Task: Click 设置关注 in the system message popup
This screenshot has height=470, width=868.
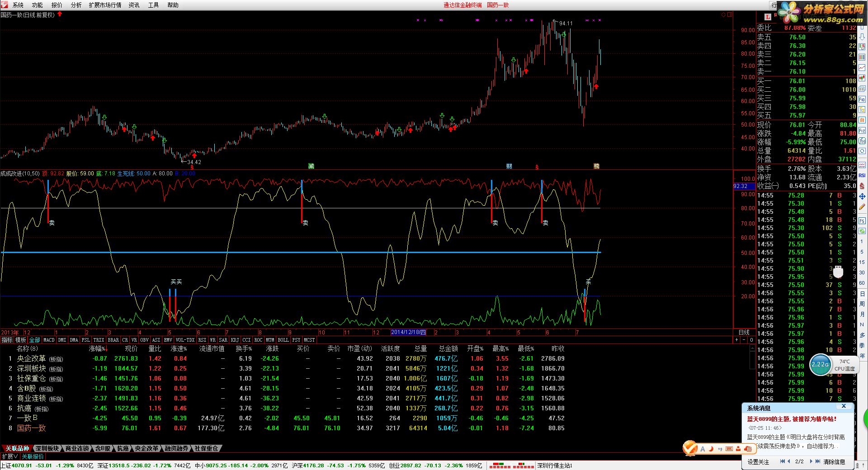Action: coord(758,462)
